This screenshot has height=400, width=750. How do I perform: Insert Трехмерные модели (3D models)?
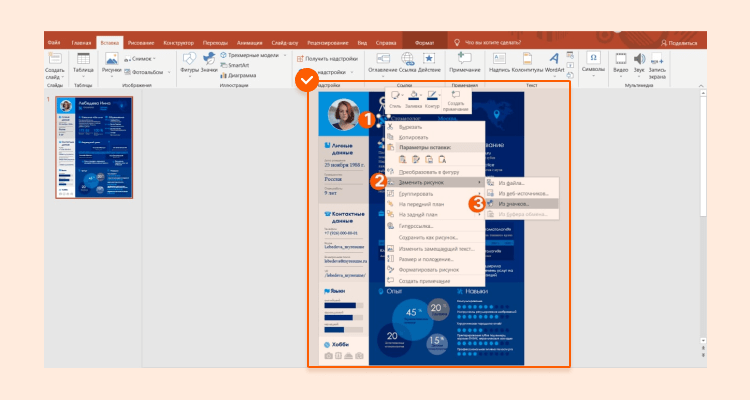249,55
